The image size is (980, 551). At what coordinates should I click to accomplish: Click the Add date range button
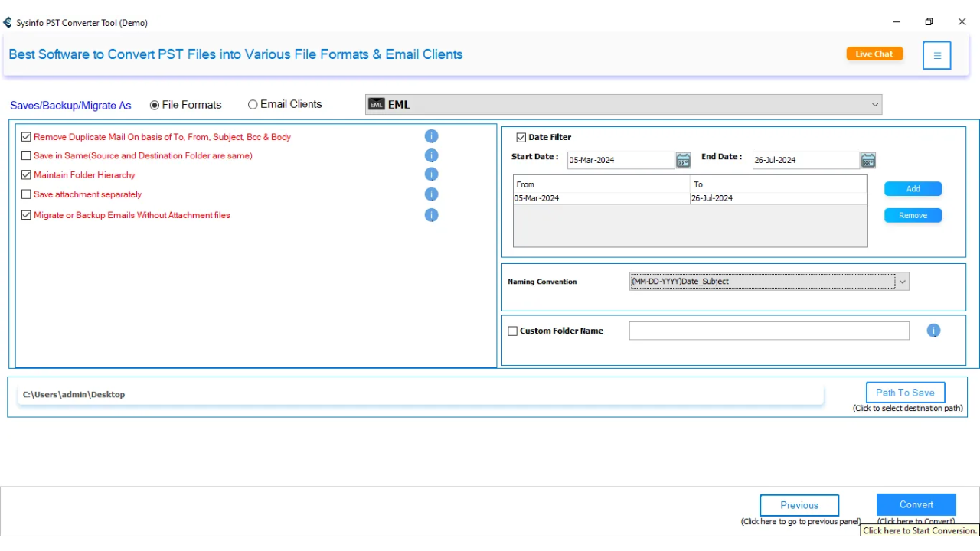tap(913, 189)
